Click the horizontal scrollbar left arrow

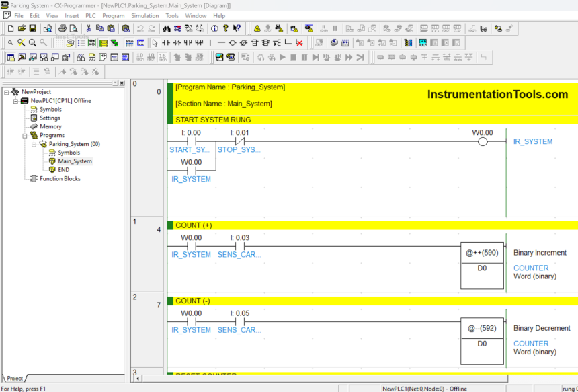coord(138,379)
